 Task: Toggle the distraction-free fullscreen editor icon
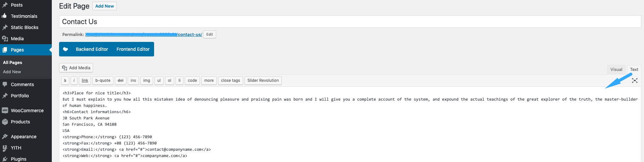point(634,81)
